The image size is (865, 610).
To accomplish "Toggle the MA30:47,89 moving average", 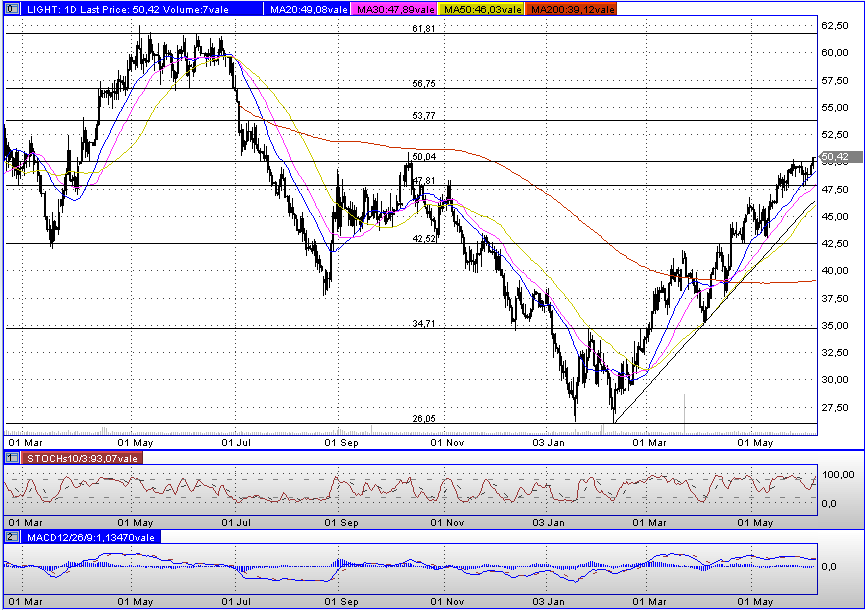I will [394, 9].
